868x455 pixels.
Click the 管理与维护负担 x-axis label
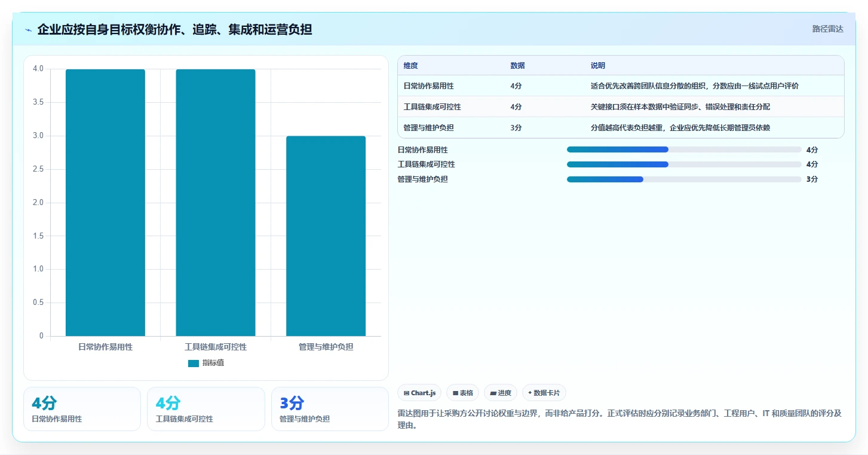tap(326, 347)
